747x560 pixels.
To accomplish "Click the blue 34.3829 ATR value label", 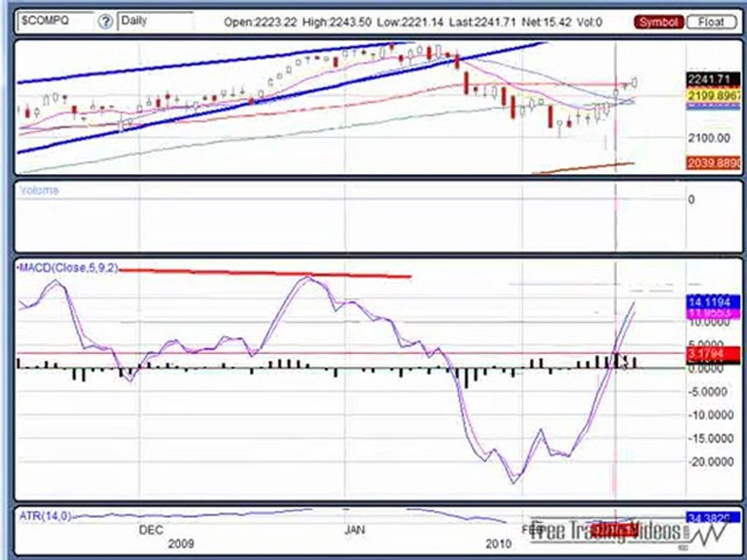I will click(714, 518).
